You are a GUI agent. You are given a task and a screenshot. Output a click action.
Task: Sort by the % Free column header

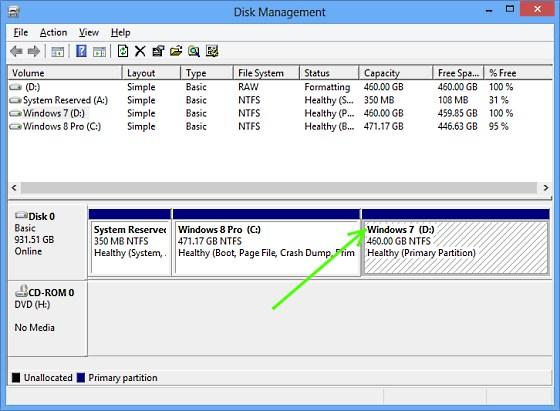[x=518, y=73]
